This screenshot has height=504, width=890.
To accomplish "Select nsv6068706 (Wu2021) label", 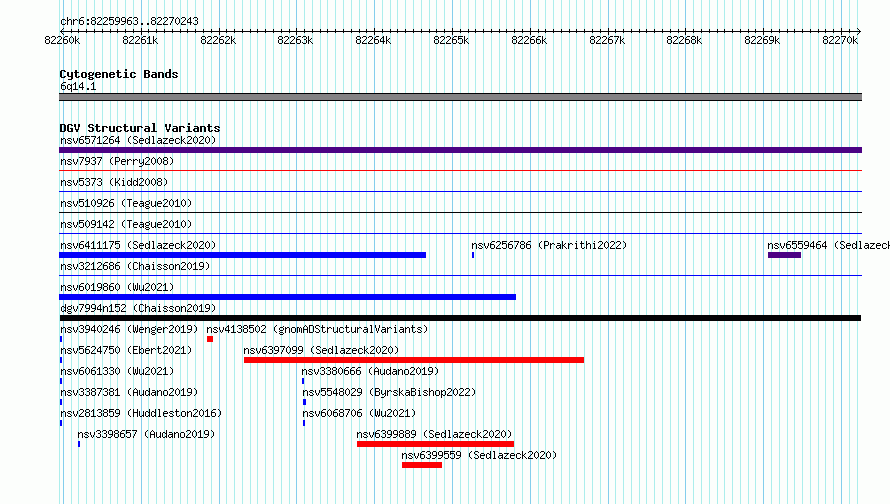I will pos(359,413).
